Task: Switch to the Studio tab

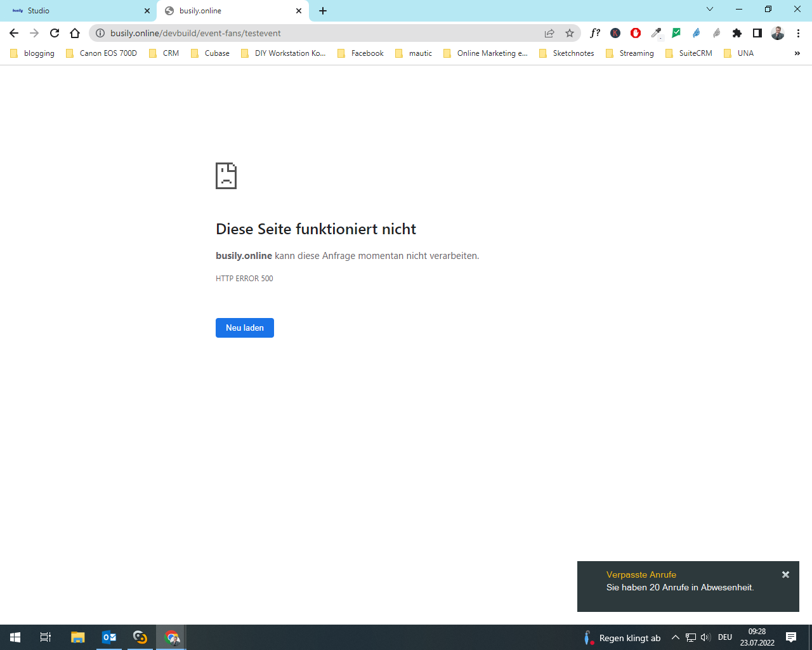Action: (76, 11)
